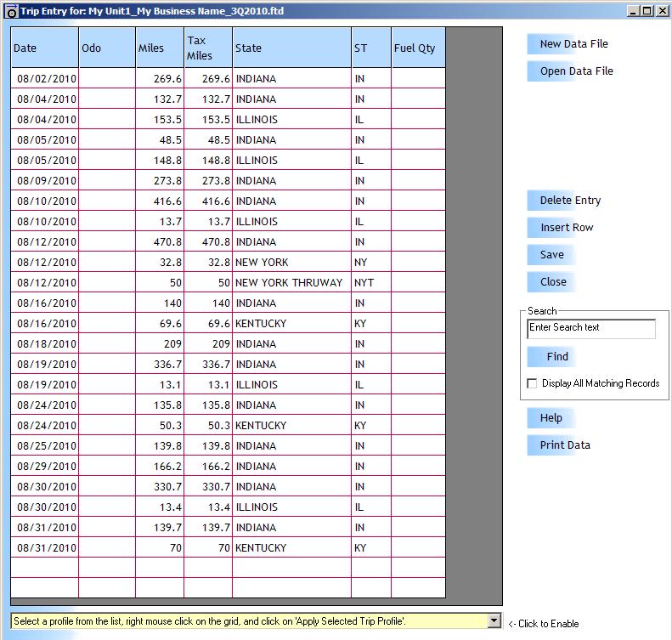The height and width of the screenshot is (640, 672).
Task: Select the State column header
Action: (292, 48)
